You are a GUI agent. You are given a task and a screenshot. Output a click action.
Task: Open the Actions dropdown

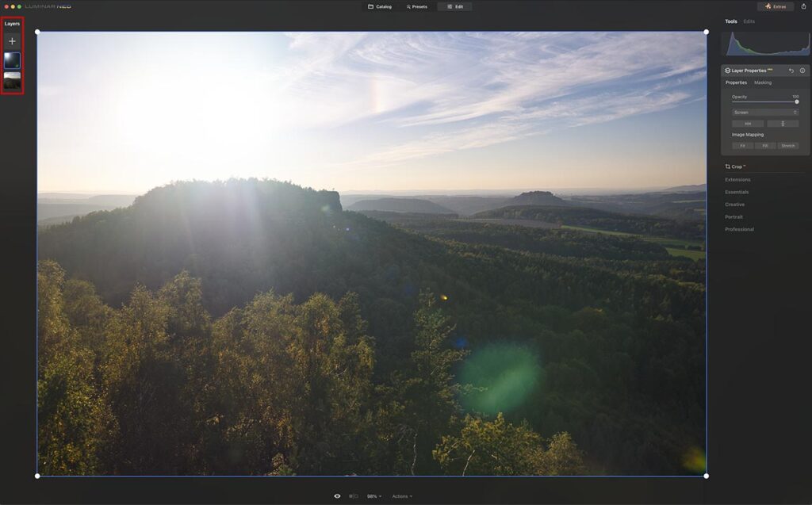tap(401, 495)
